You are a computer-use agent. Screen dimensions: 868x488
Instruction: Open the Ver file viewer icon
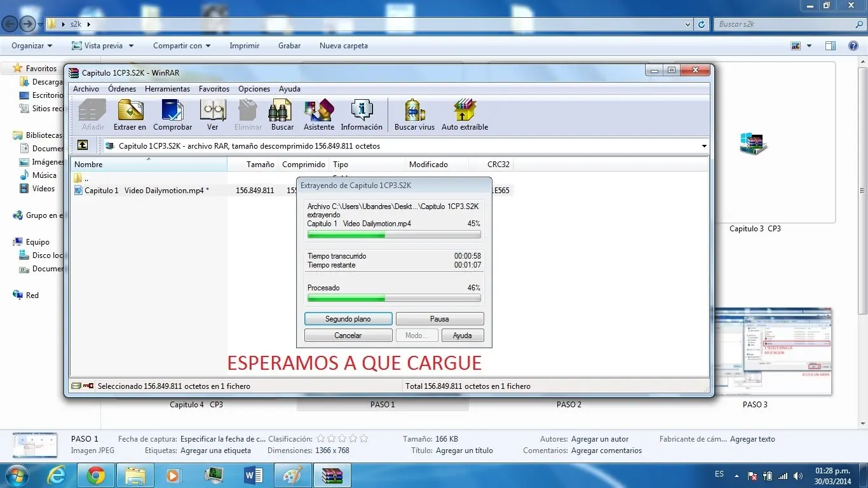tap(212, 115)
